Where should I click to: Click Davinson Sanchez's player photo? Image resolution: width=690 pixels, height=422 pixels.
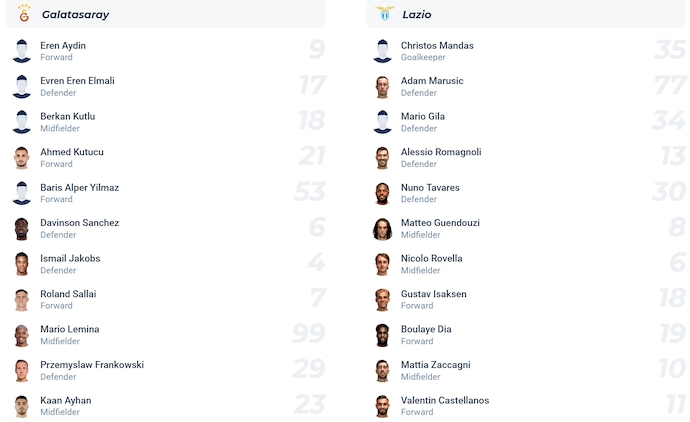click(x=22, y=229)
